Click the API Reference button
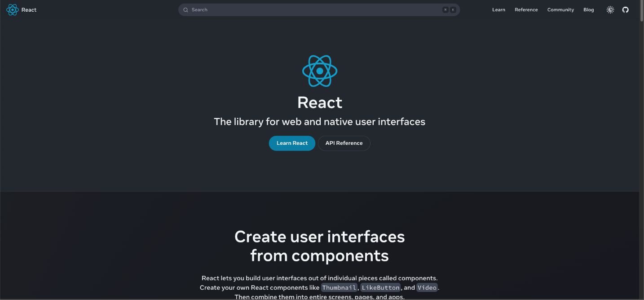The height and width of the screenshot is (300, 644). tap(344, 143)
